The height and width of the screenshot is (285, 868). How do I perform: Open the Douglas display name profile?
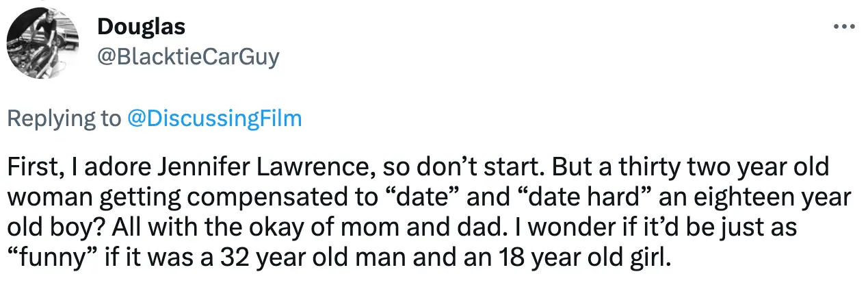[x=141, y=27]
